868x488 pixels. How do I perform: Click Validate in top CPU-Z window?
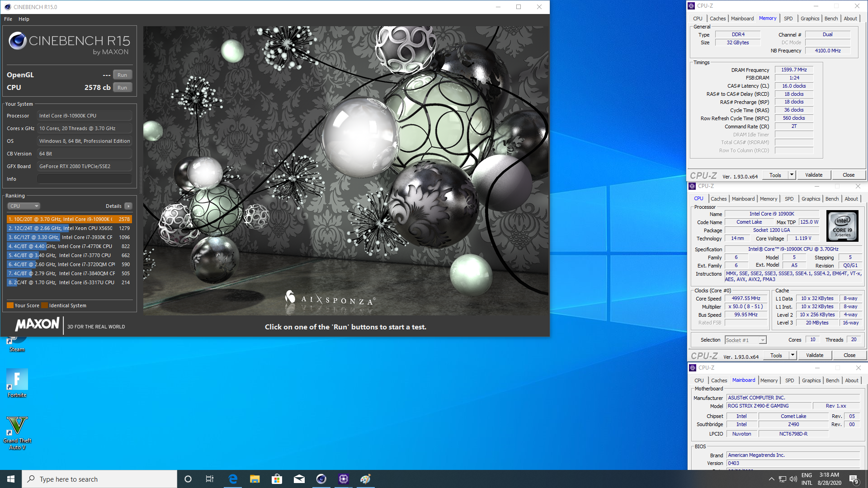(814, 175)
